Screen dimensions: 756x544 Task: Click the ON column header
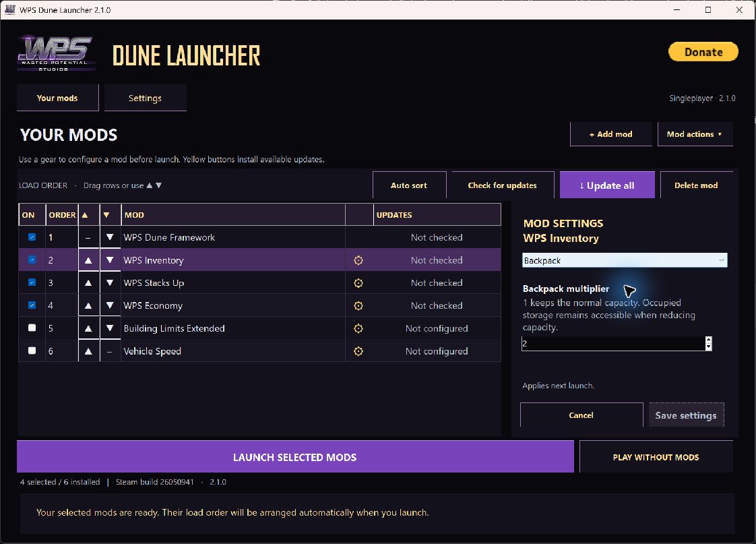click(x=32, y=214)
